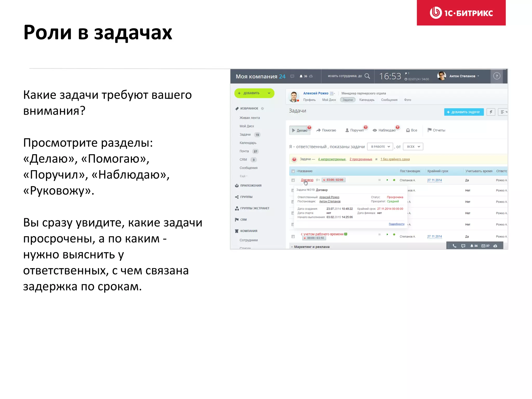This screenshot has height=399, width=532.
Task: Click Антон Степанов avatar in header
Action: (x=442, y=76)
